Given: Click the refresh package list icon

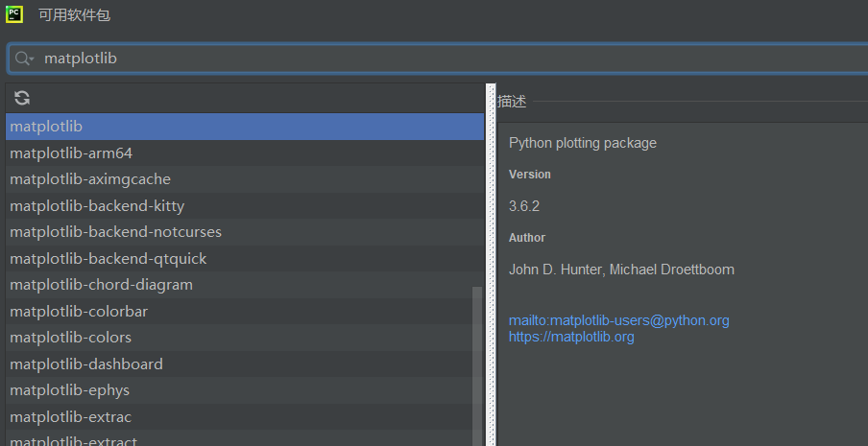Looking at the screenshot, I should 22,98.
